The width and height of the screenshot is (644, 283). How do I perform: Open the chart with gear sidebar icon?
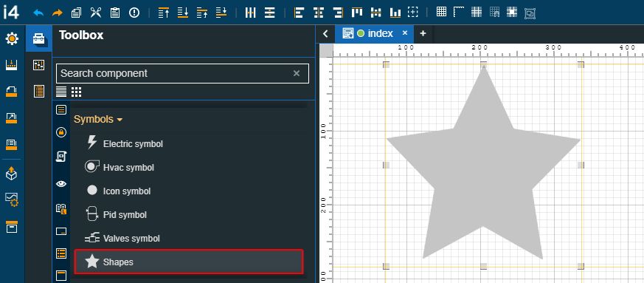click(x=12, y=200)
